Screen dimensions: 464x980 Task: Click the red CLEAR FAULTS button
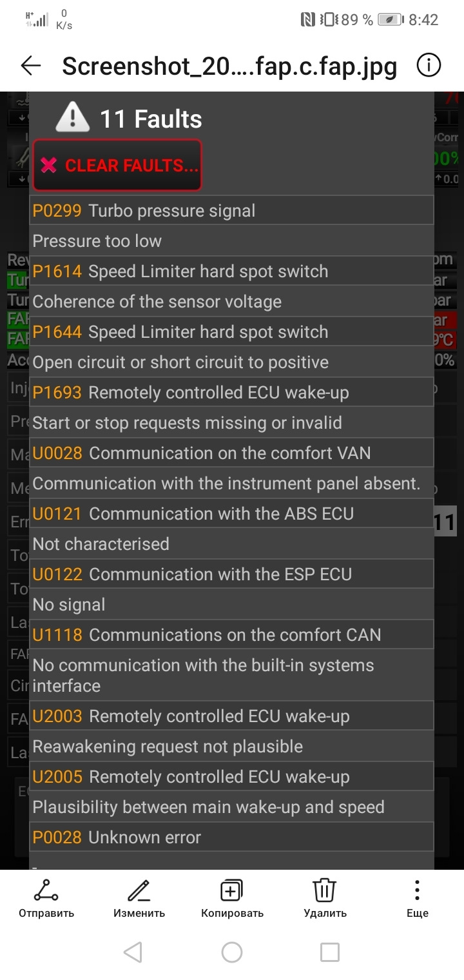coord(117,165)
